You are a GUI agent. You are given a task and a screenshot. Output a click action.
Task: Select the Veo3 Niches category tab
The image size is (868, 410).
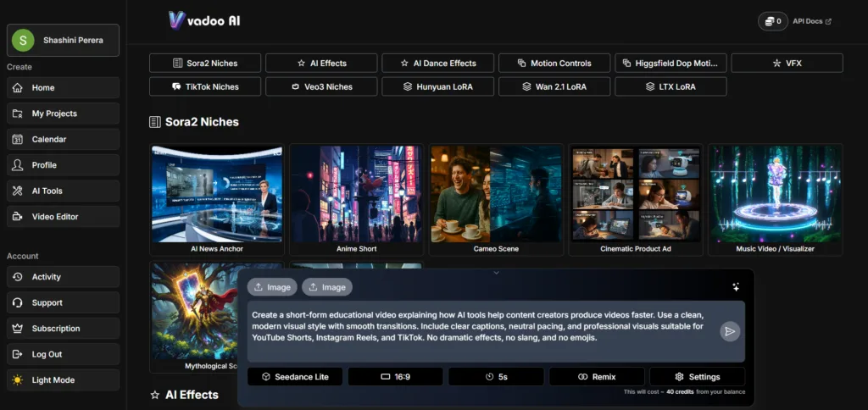(320, 86)
